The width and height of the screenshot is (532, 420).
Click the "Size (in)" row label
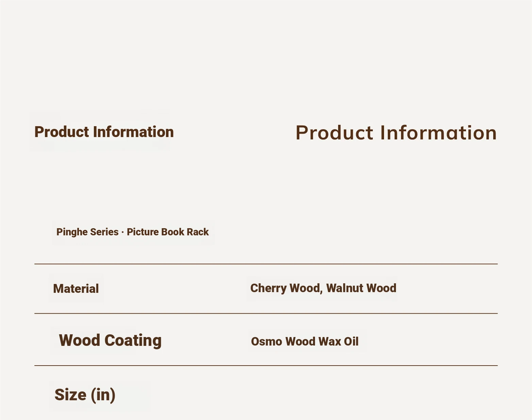click(85, 394)
